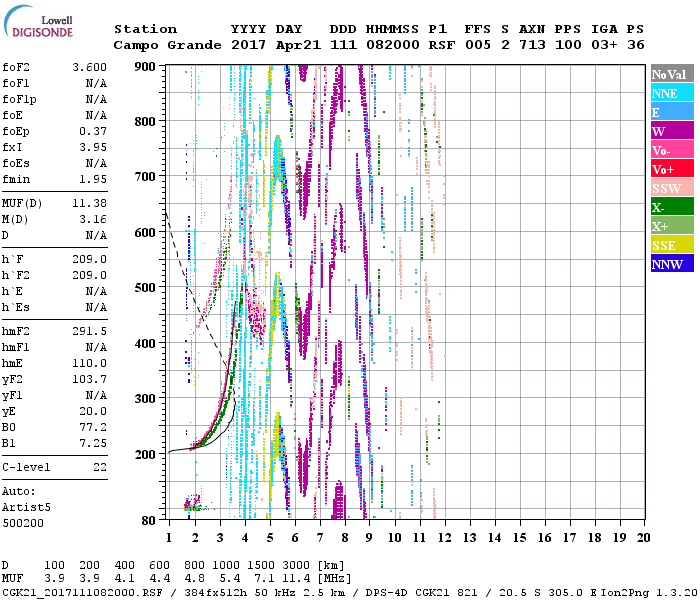Click the h`E parameter label
Screen dimensions: 700x600
(12, 292)
